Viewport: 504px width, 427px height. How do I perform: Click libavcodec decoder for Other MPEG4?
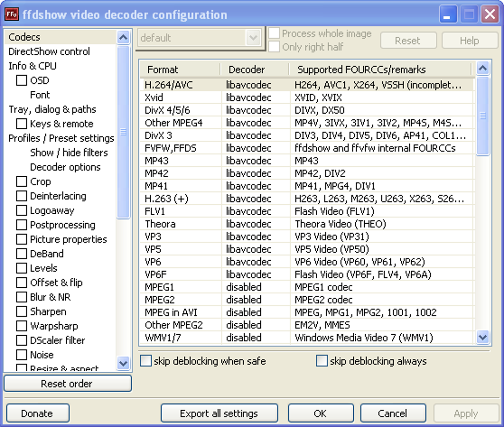[249, 122]
